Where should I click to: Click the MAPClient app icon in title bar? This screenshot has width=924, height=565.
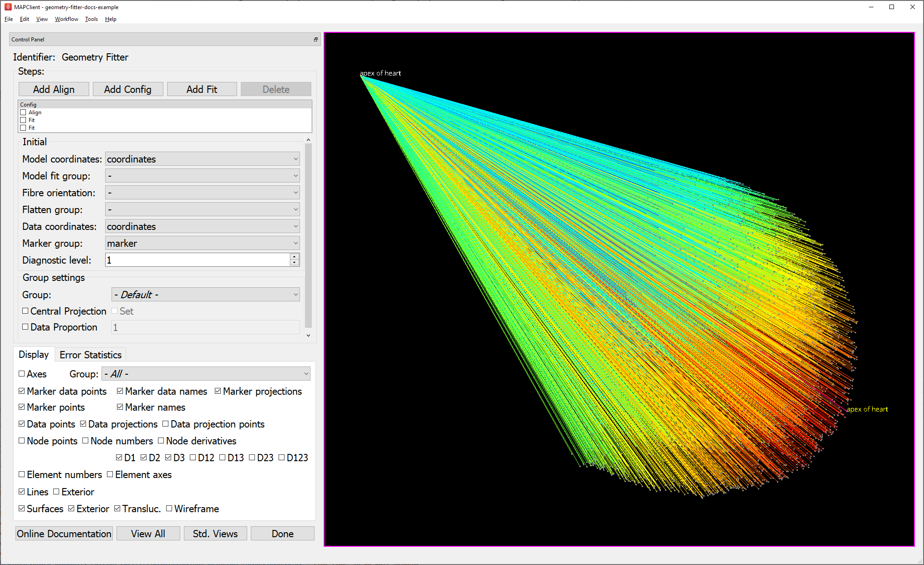pyautogui.click(x=8, y=7)
